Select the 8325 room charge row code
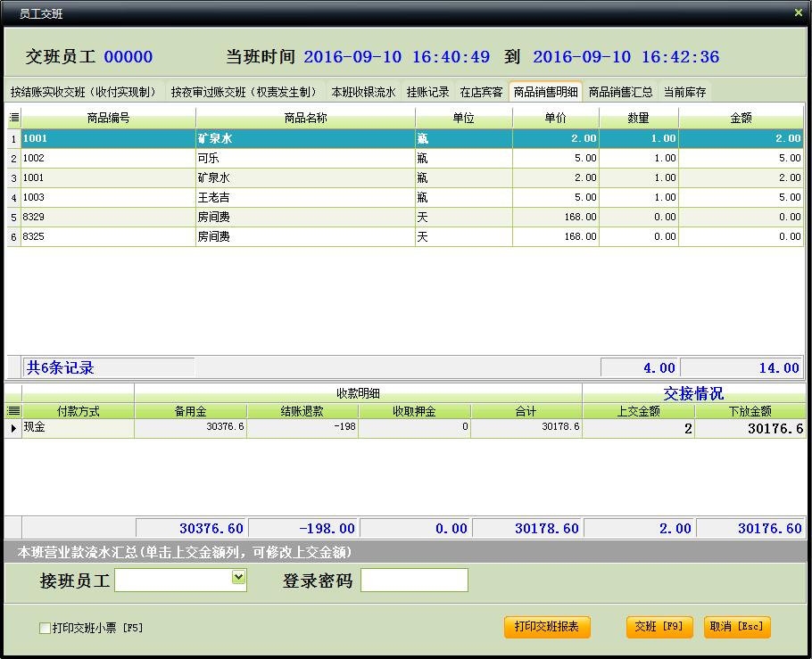This screenshot has height=659, width=812. pyautogui.click(x=108, y=236)
